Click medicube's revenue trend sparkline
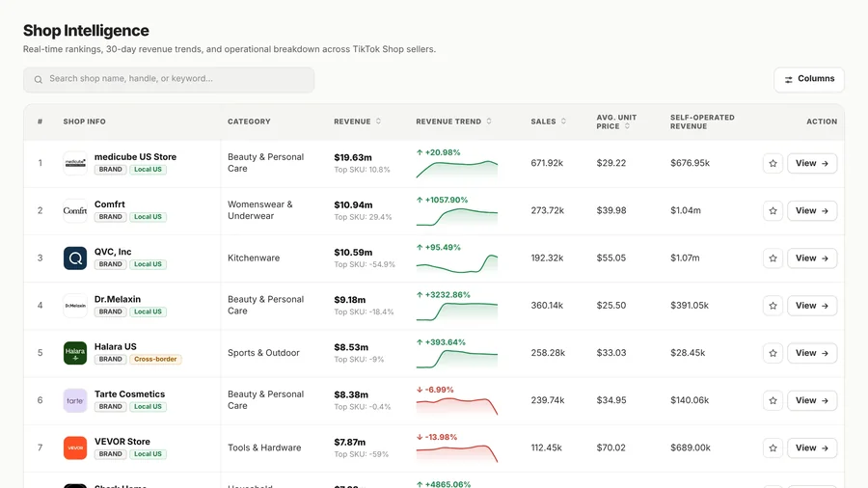This screenshot has width=868, height=488. (457, 169)
